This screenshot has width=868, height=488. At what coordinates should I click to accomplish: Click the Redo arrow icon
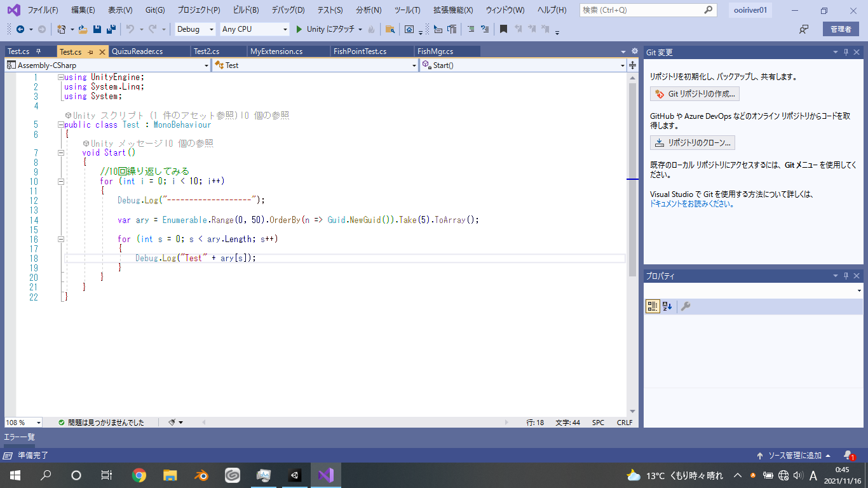point(153,29)
